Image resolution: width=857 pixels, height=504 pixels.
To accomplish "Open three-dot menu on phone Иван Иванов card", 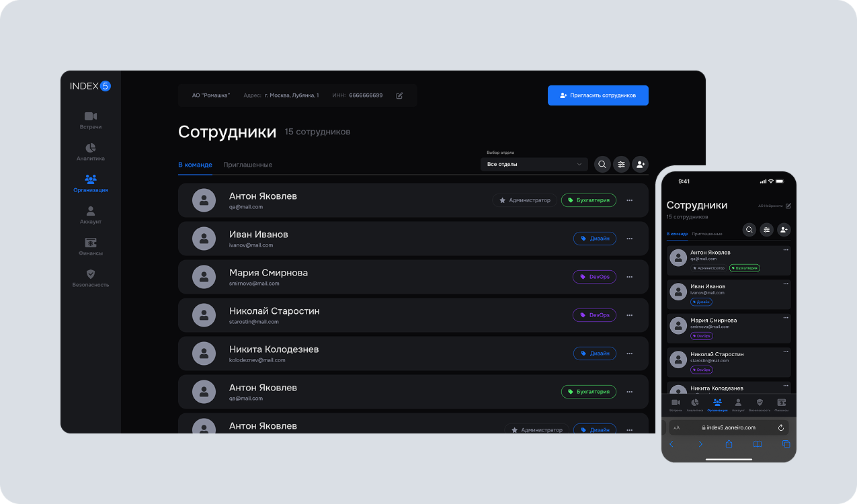I will click(x=786, y=284).
